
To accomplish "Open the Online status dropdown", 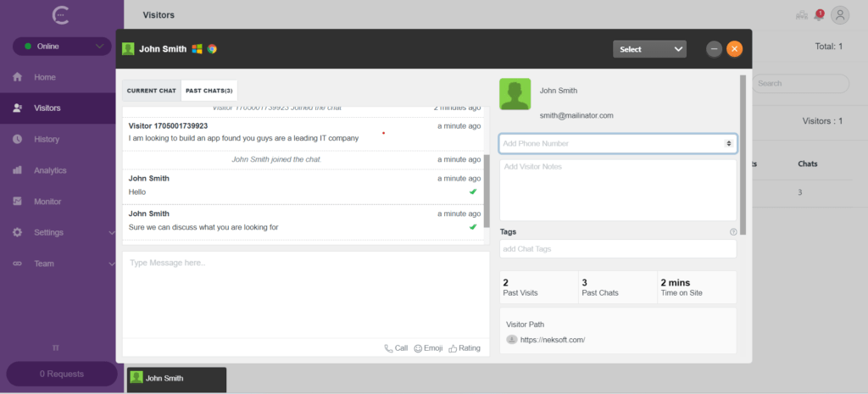I will point(62,47).
